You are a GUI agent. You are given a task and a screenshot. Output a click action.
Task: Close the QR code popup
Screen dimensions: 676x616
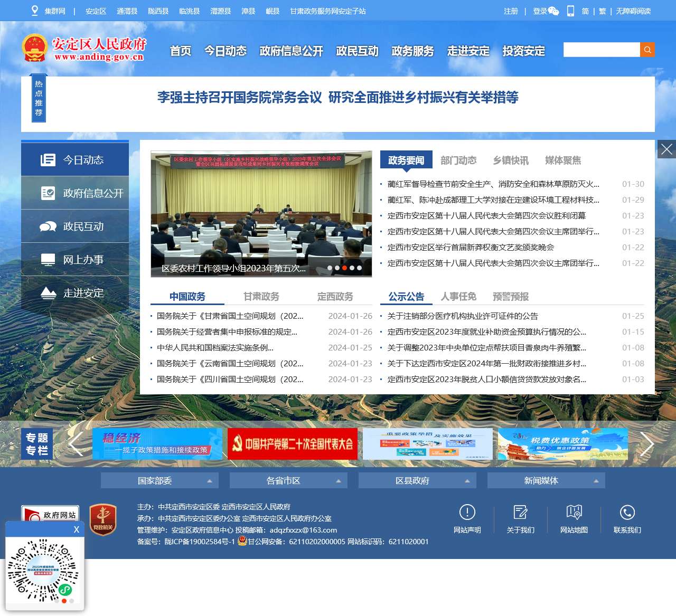point(77,529)
